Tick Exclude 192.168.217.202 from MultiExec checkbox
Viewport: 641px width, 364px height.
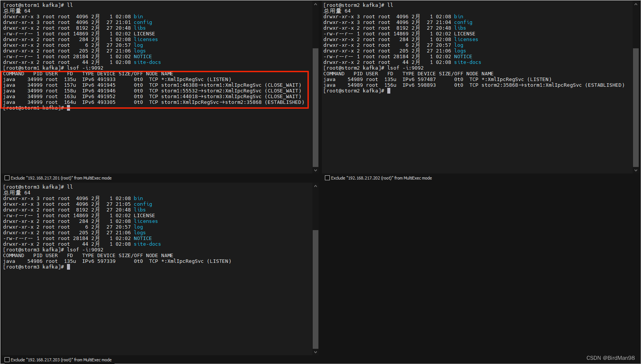(327, 178)
